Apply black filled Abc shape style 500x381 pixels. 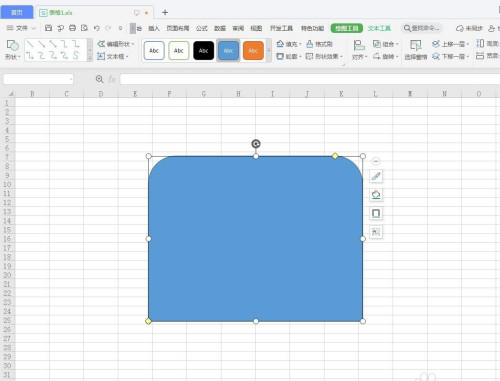(204, 51)
